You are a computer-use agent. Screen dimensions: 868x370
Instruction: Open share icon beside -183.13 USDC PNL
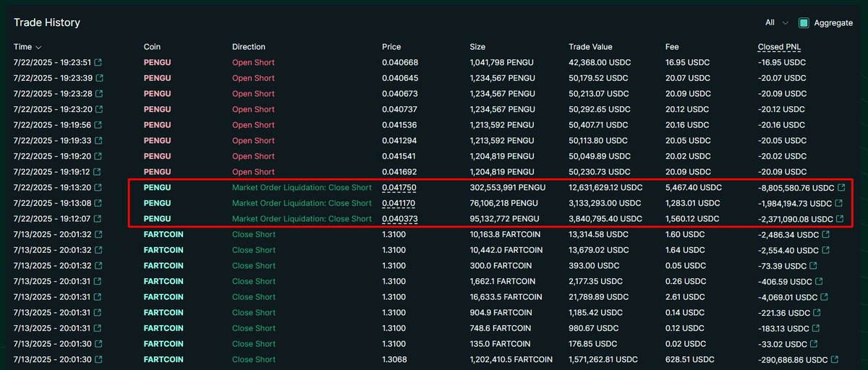pos(815,328)
